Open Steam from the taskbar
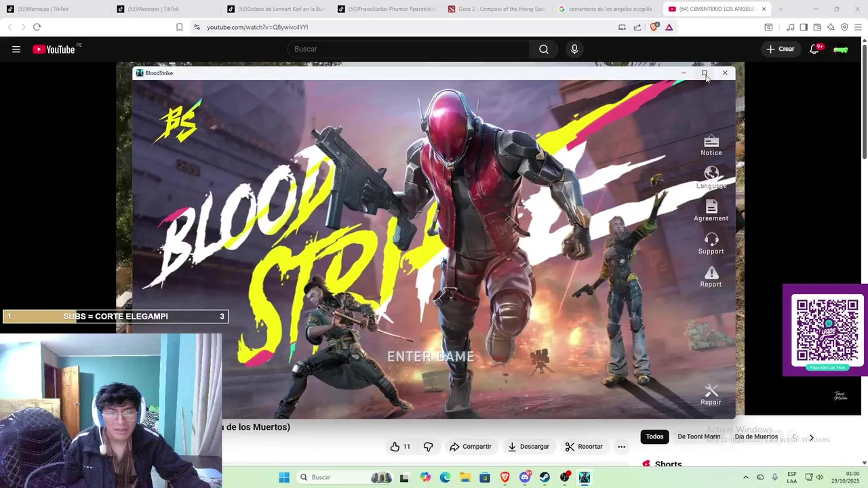This screenshot has height=488, width=868. point(545,477)
